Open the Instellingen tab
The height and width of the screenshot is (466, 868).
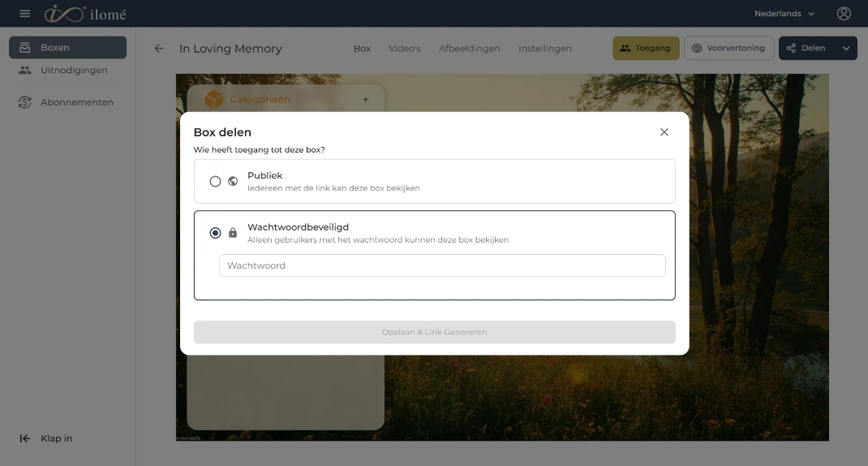tap(544, 48)
